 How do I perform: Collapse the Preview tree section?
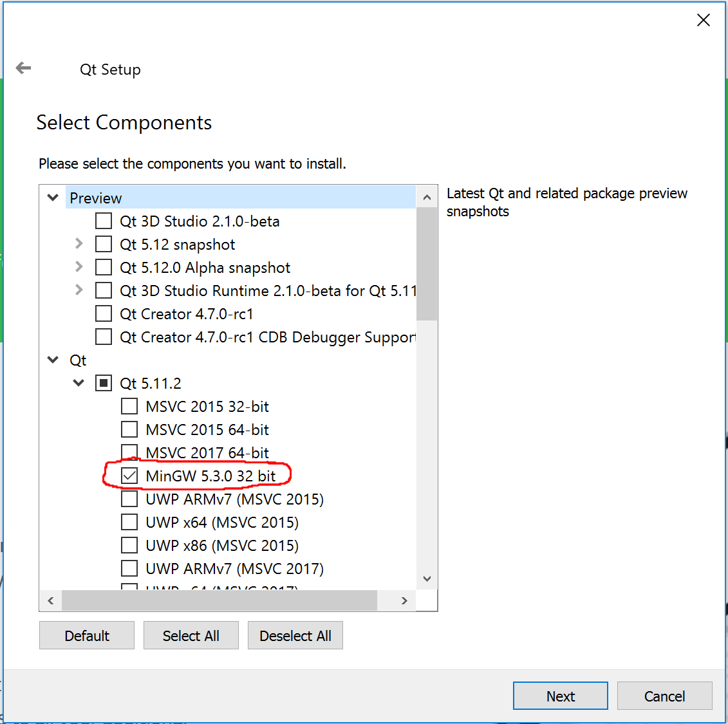tap(53, 198)
